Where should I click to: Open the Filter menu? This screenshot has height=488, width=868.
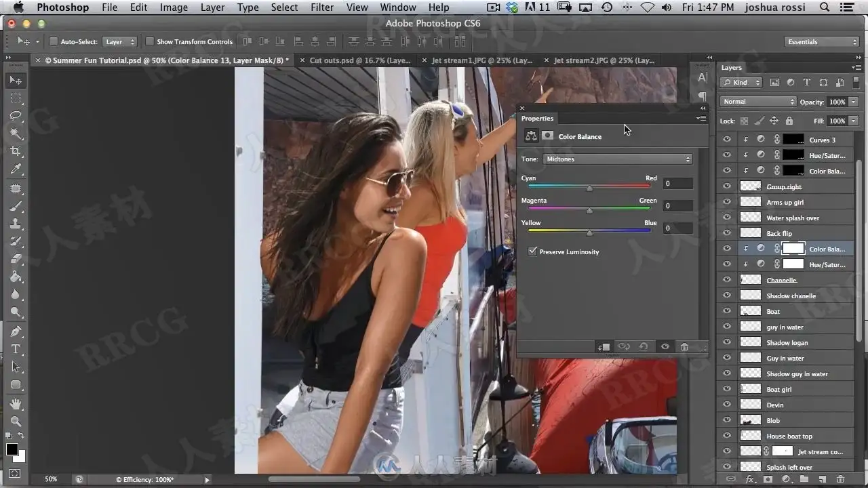pos(321,7)
